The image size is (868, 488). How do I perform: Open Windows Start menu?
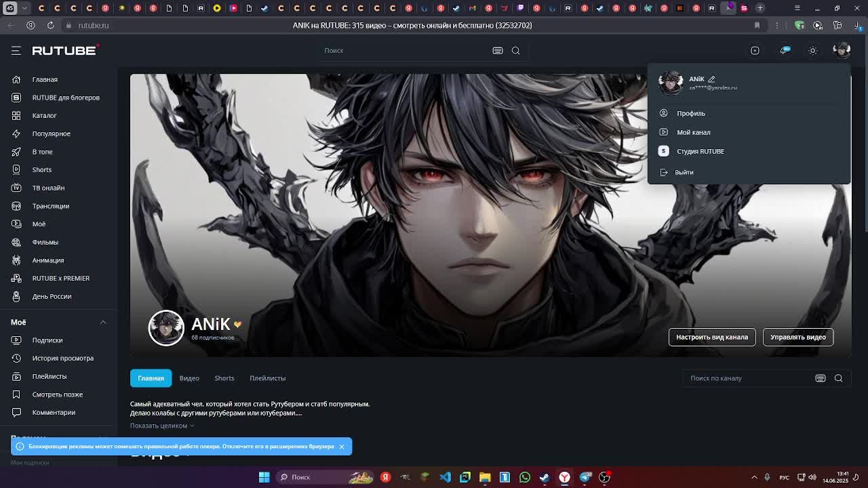(264, 477)
